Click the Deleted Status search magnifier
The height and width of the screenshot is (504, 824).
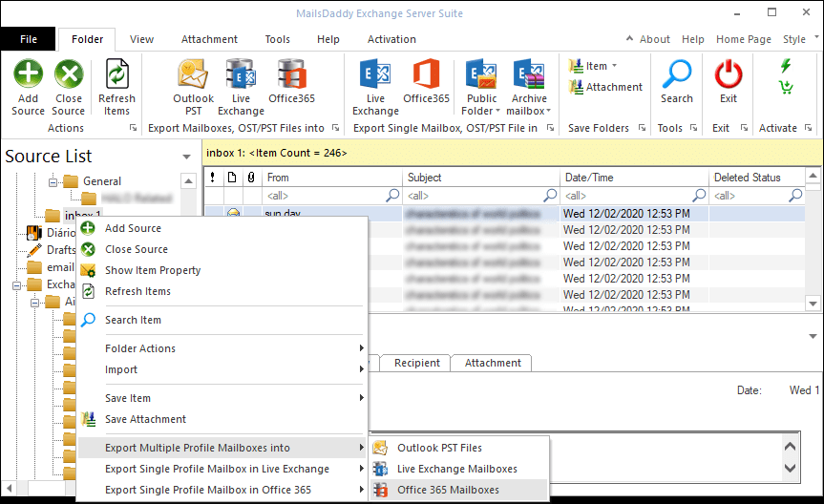(x=795, y=196)
